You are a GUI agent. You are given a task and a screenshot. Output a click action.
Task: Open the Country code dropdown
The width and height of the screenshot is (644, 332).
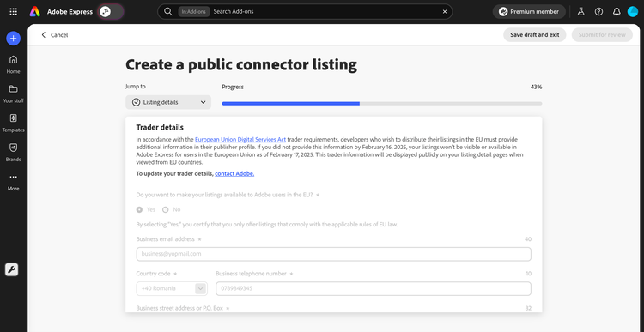pyautogui.click(x=172, y=288)
